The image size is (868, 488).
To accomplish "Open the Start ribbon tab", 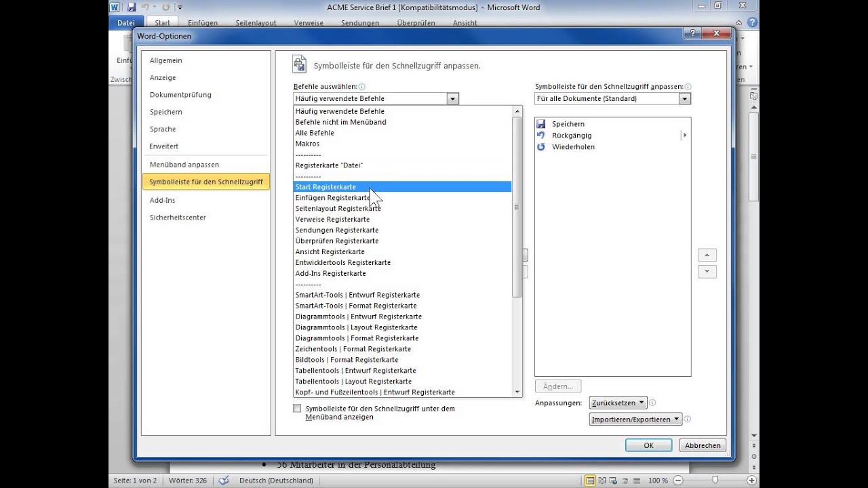I will click(x=162, y=22).
